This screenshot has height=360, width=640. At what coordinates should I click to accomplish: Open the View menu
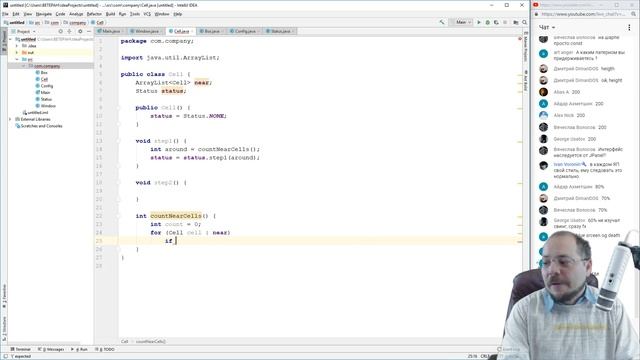click(x=28, y=14)
